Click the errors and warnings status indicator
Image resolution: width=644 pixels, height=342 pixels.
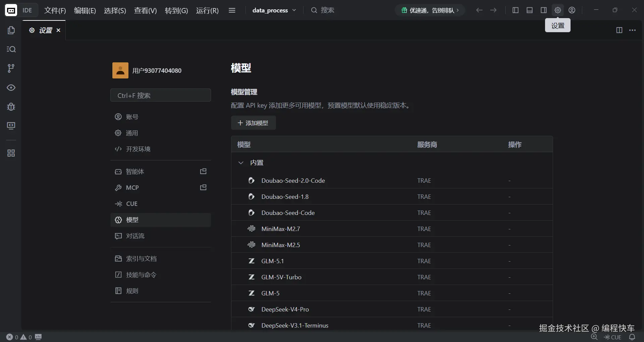pos(19,337)
